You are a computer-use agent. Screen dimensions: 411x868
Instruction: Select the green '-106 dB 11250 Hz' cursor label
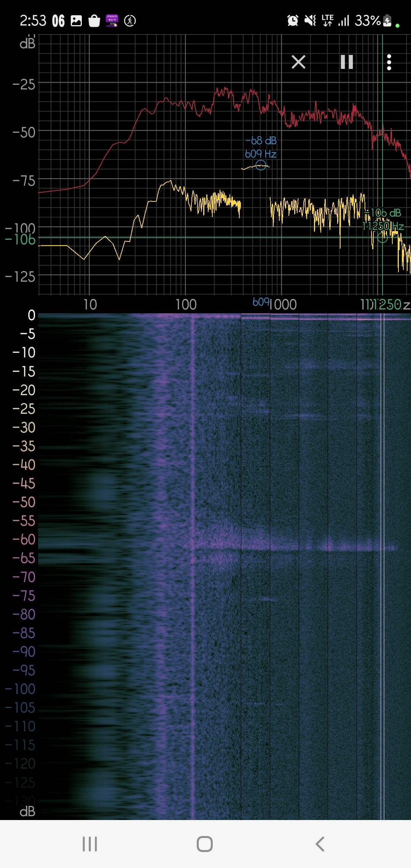coord(383,220)
